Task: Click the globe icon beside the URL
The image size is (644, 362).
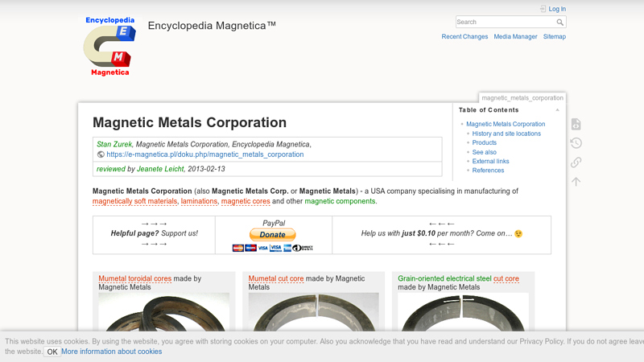Action: (101, 154)
